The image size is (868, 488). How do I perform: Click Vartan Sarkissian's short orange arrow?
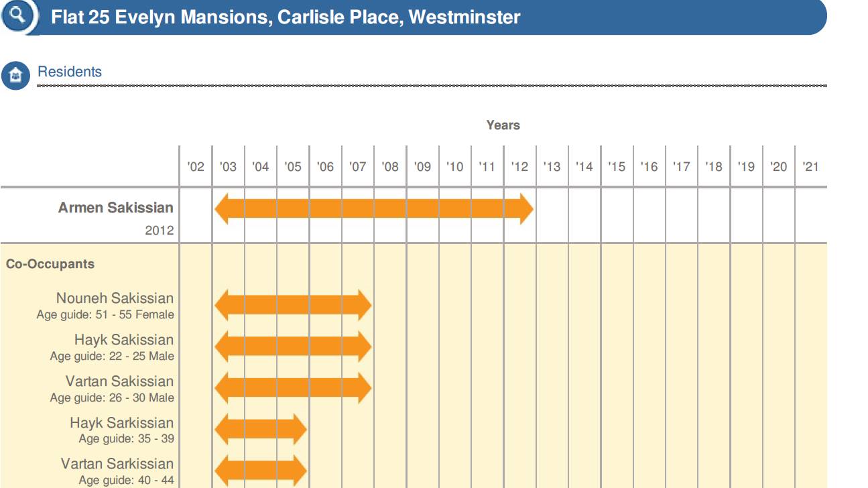click(261, 471)
